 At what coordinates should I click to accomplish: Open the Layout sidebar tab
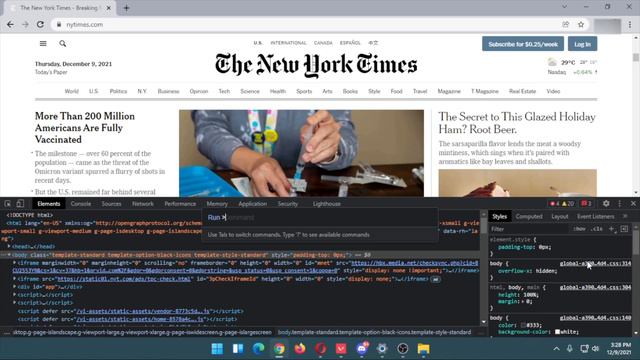point(560,216)
